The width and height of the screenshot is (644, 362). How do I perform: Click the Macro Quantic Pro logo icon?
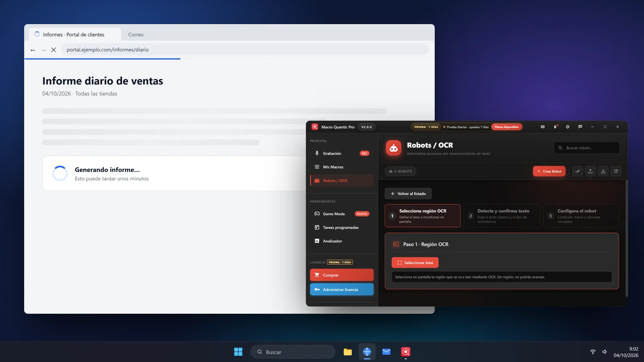(315, 127)
